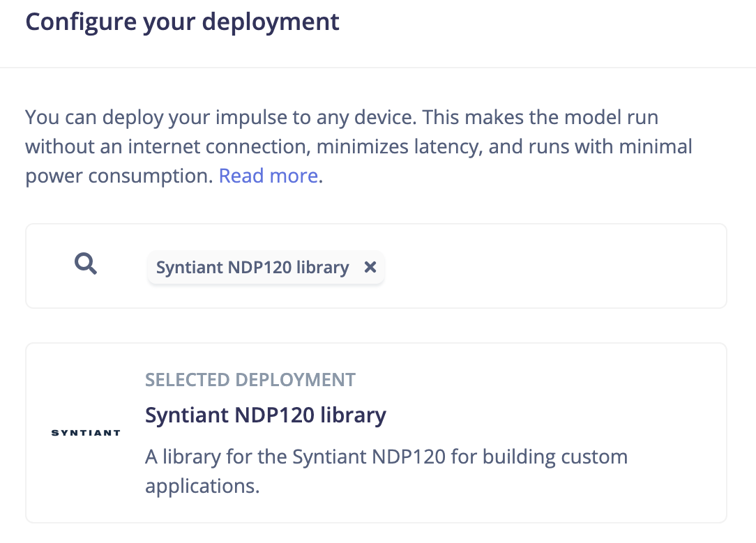
Task: Click the 'without an internet connection' text line
Action: pyautogui.click(x=167, y=146)
